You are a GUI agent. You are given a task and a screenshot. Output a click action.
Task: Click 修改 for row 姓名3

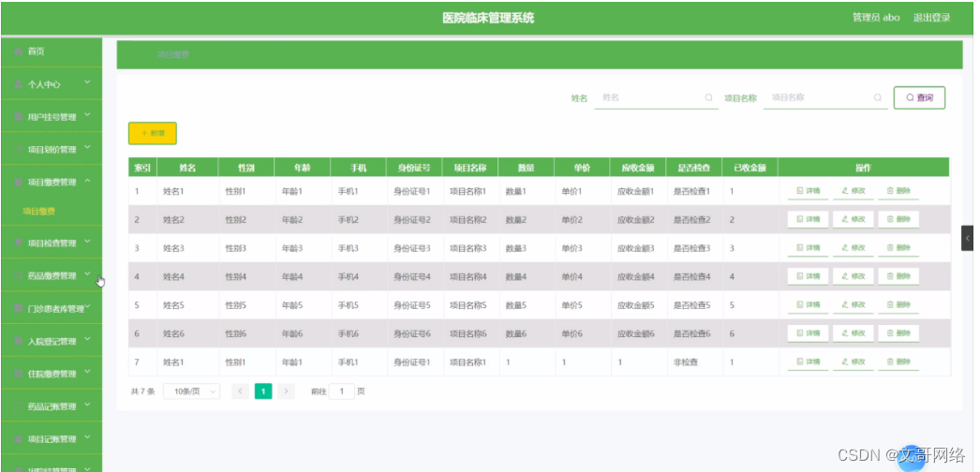[x=854, y=248]
